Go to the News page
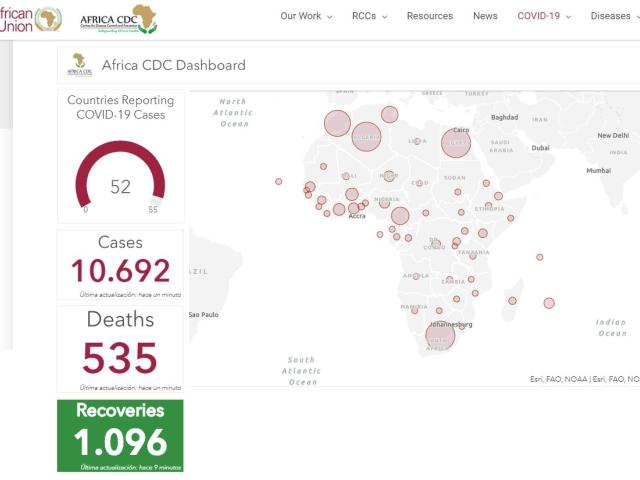This screenshot has width=640, height=480. coord(485,16)
